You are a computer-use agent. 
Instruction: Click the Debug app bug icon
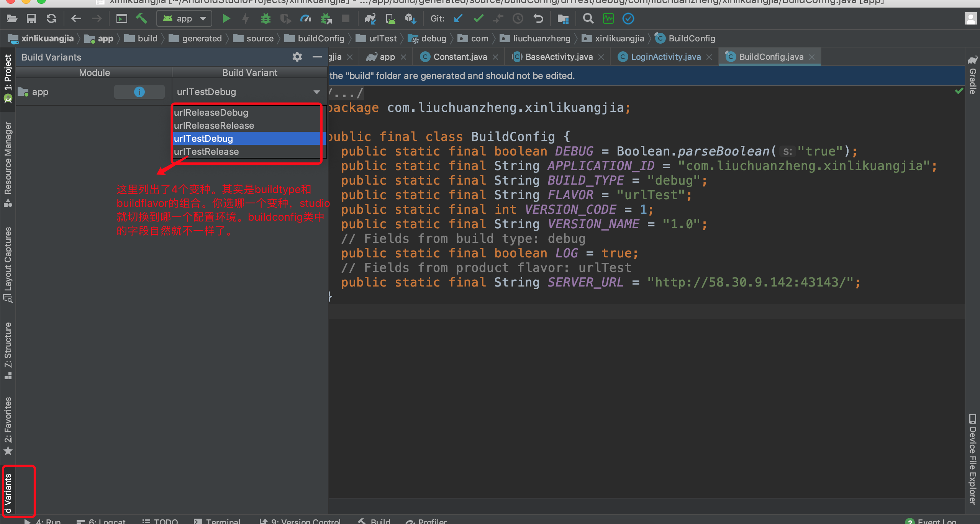(x=265, y=18)
